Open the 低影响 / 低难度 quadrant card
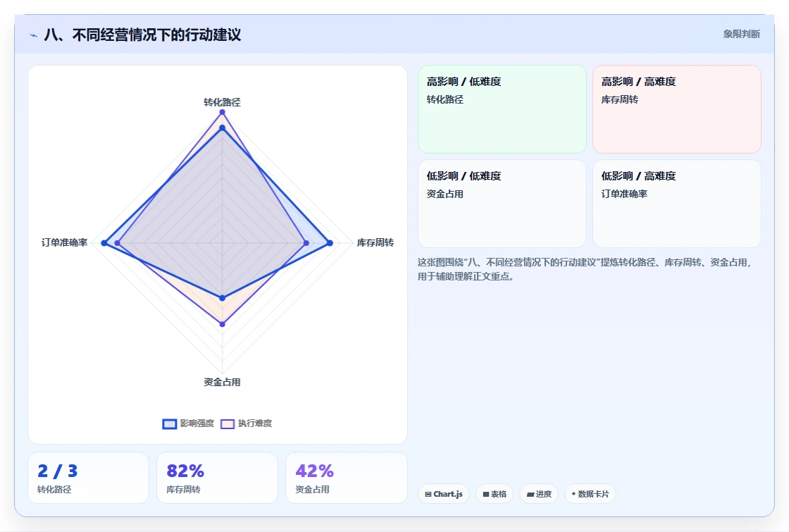 tap(502, 204)
